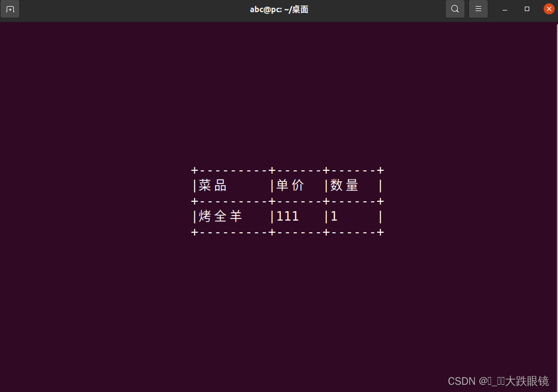Select the quantity value 1

point(334,216)
